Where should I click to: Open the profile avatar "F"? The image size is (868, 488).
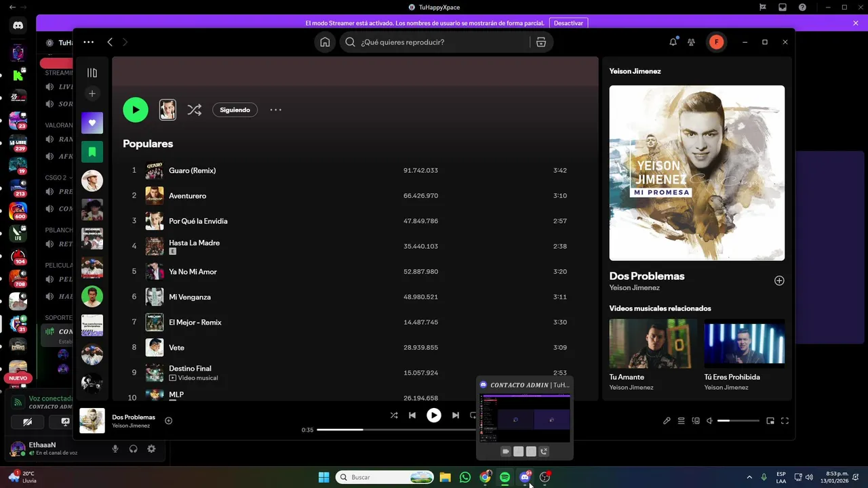tap(716, 42)
